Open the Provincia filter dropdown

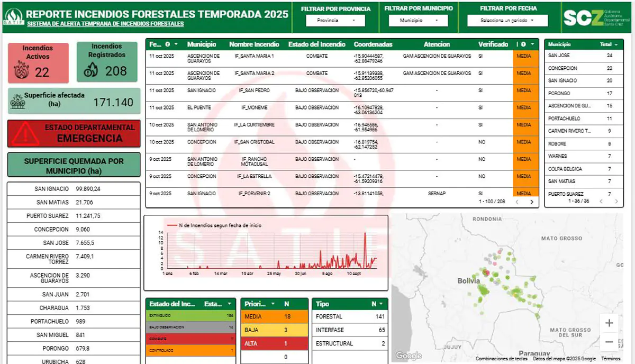[x=335, y=21]
